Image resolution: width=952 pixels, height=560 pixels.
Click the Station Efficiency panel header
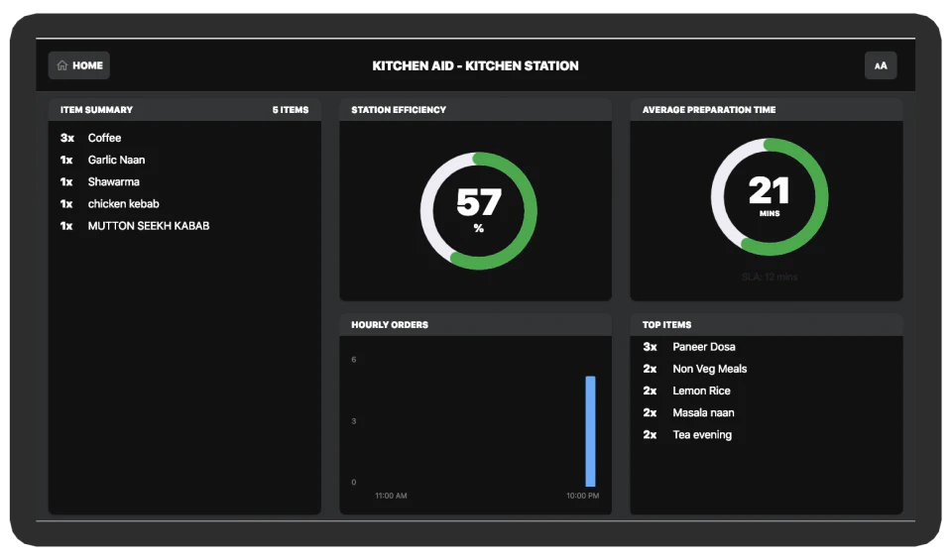475,110
